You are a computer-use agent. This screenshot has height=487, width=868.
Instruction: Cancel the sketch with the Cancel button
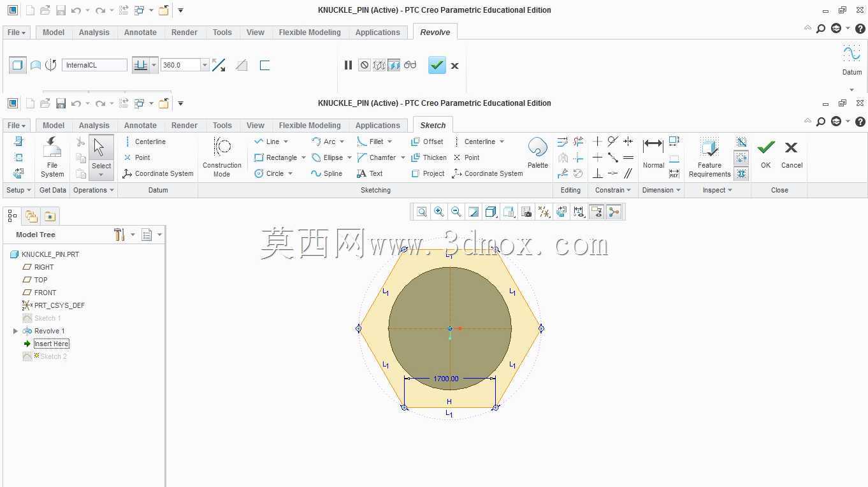click(792, 154)
